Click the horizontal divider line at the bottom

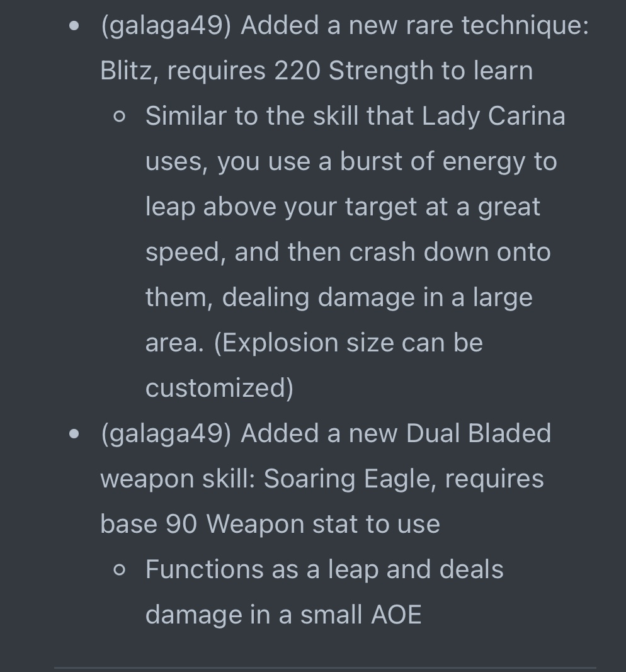click(x=325, y=668)
